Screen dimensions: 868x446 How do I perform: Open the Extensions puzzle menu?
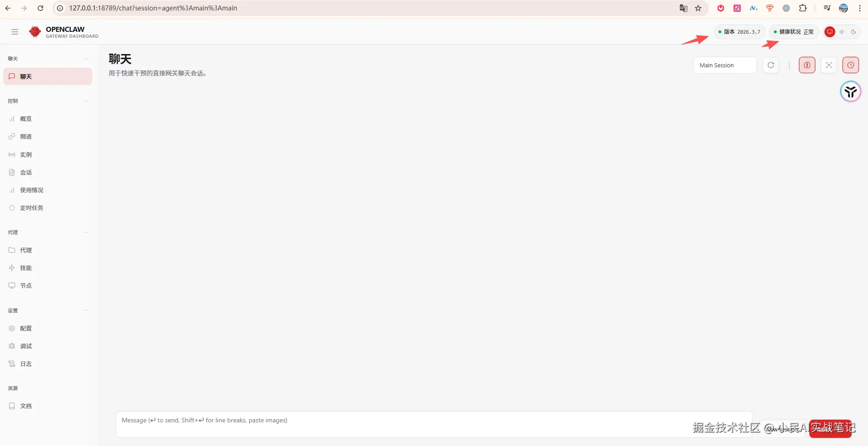tap(803, 8)
